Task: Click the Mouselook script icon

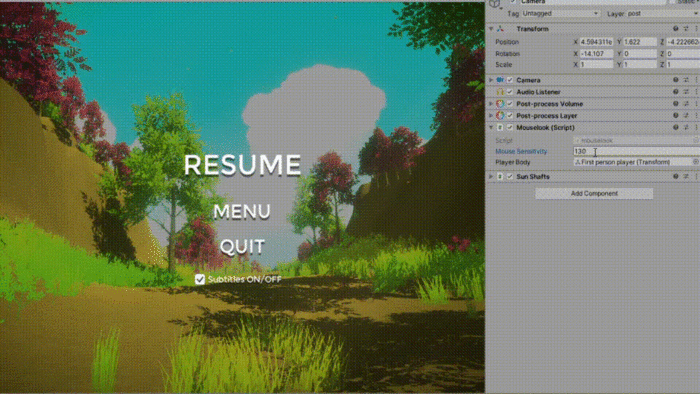Action: 500,128
